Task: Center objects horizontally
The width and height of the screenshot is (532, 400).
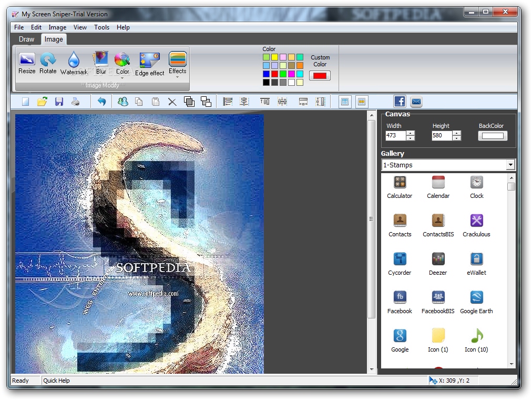Action: (244, 102)
